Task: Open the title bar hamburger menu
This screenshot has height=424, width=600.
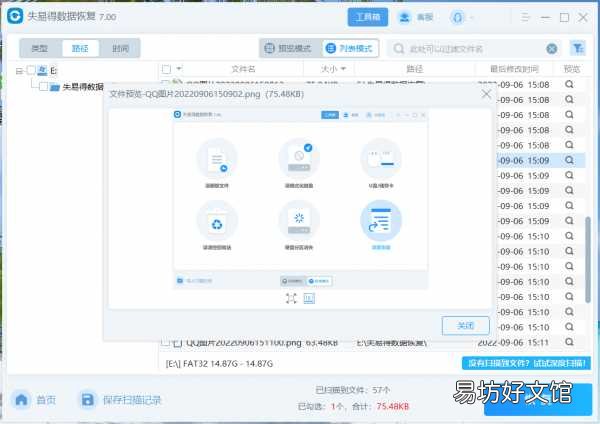Action: (x=525, y=17)
